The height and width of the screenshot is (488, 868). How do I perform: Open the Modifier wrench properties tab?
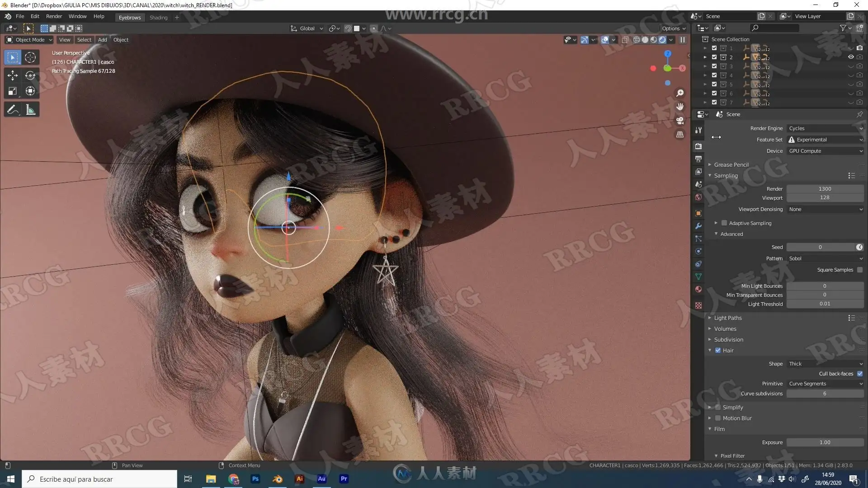pos(698,226)
